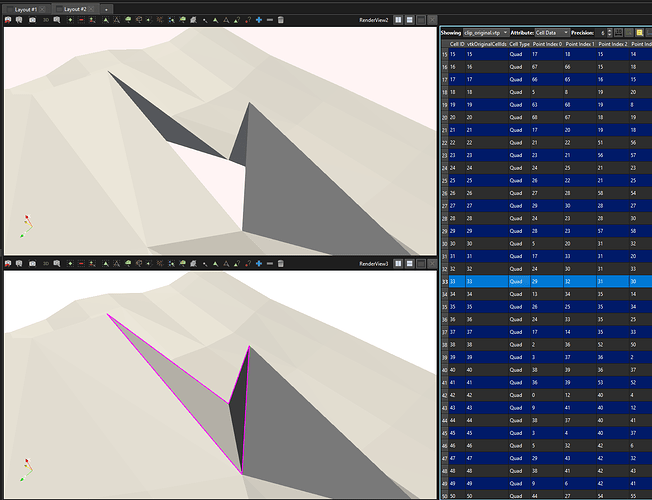
Task: Add a new layout tab
Action: tap(108, 8)
